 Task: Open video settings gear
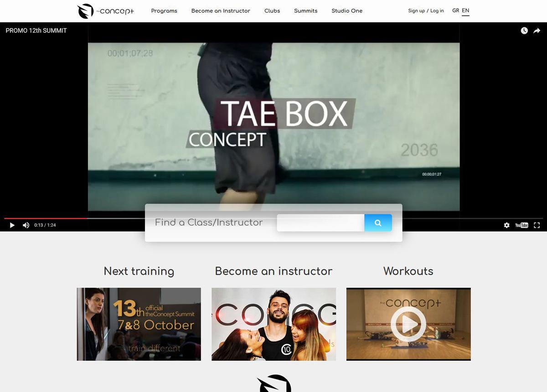tap(506, 225)
